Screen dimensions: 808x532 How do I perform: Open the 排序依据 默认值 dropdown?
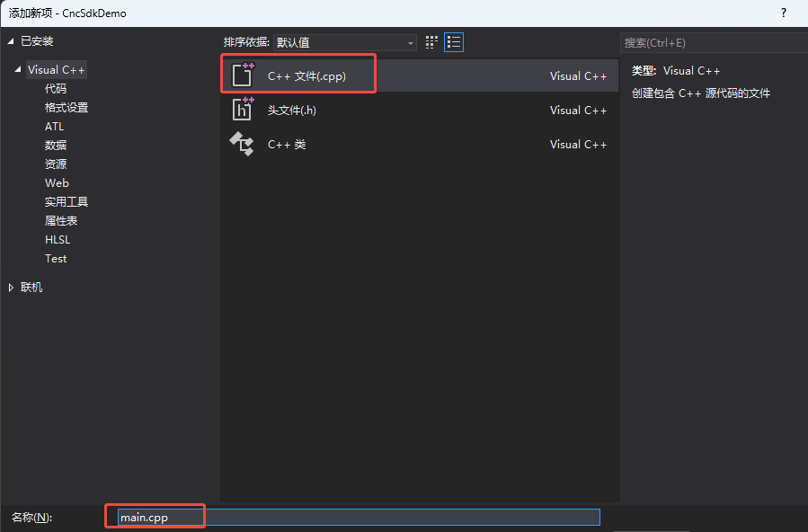coord(345,42)
